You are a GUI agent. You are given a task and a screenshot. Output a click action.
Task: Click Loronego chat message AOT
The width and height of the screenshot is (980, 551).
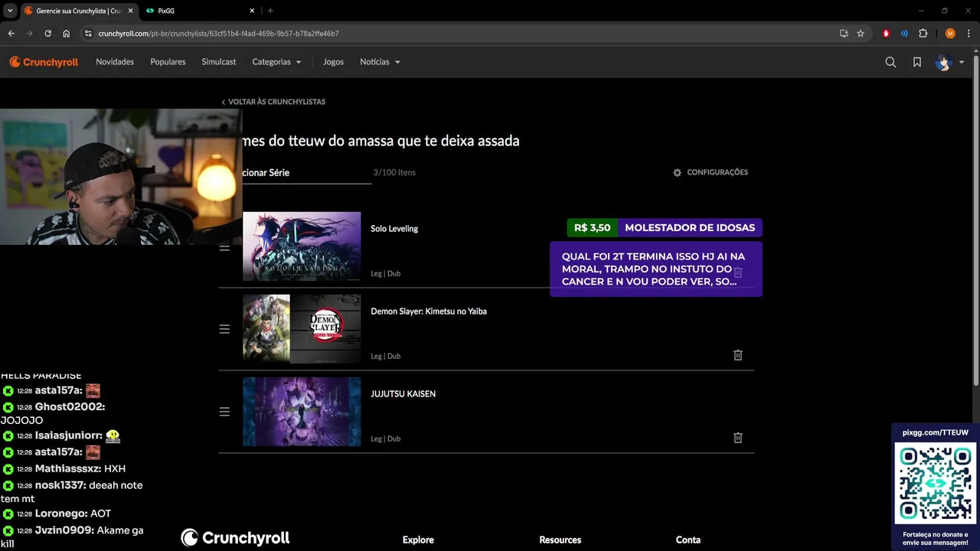pos(100,514)
